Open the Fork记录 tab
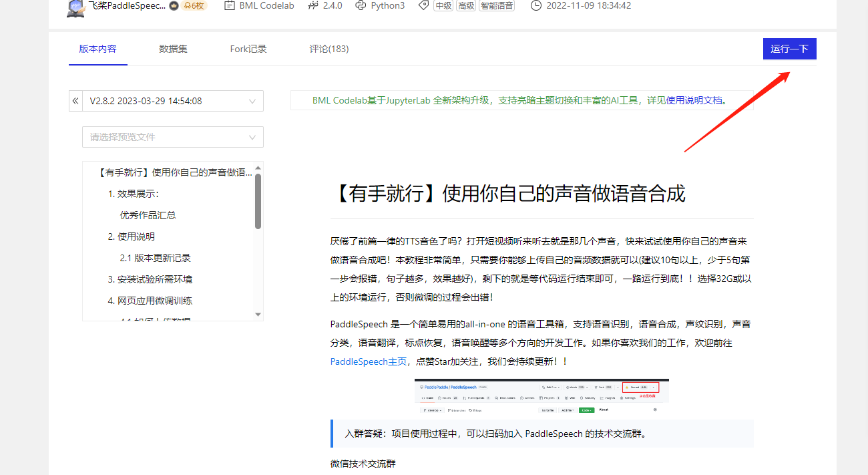Screen dimensions: 868x475 248,49
